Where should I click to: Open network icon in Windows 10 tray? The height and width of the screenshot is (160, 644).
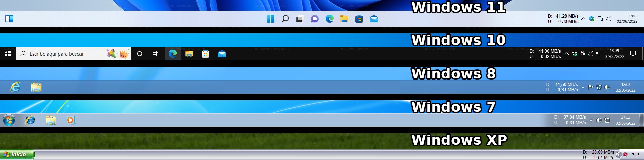599,54
